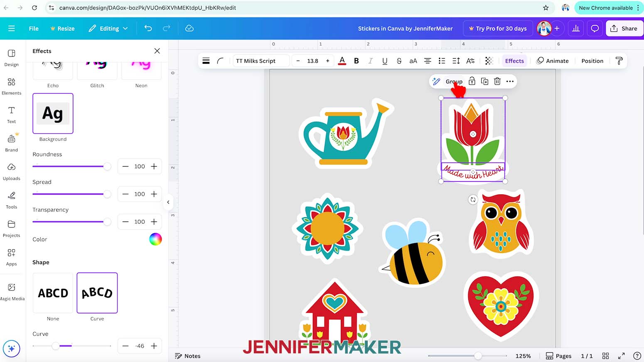Image resolution: width=644 pixels, height=362 pixels.
Task: Open the hamburger main menu
Action: tap(11, 29)
